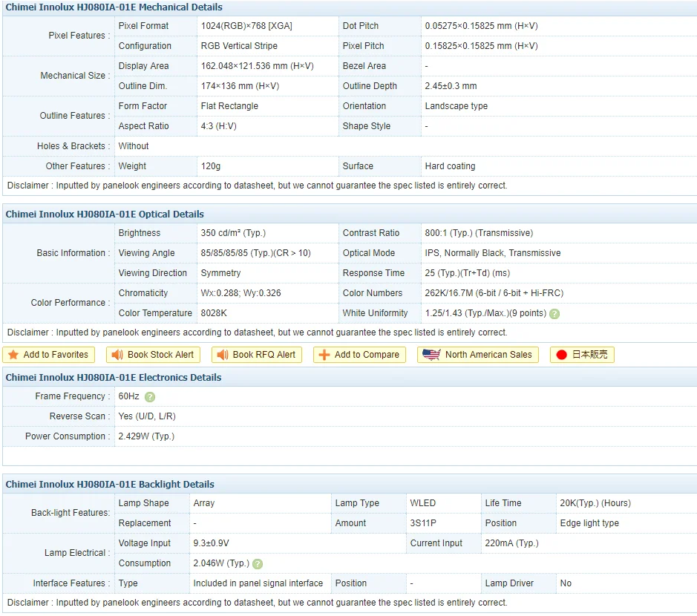Select brightness value 350 cd/m² (Typ.)

(233, 233)
